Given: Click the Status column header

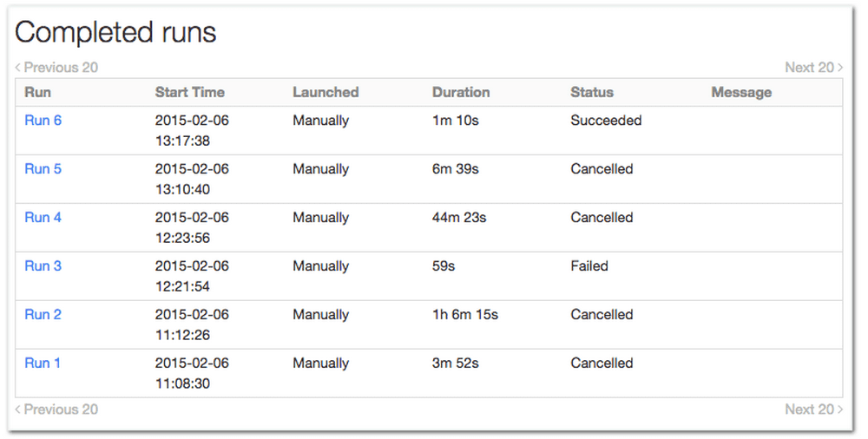Looking at the screenshot, I should click(592, 92).
